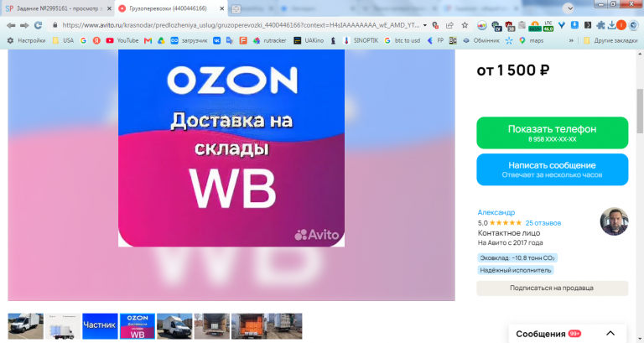Open the Настройки bookmark
644x343 pixels.
pyautogui.click(x=26, y=40)
